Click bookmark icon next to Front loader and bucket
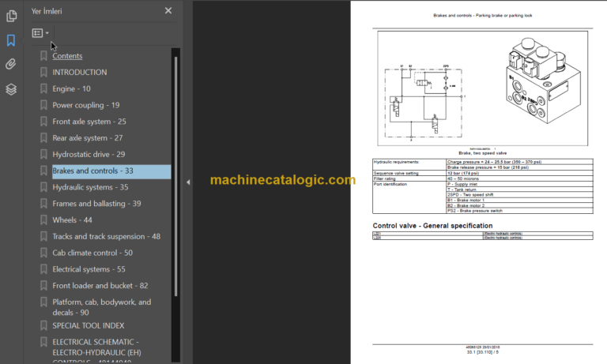 [x=43, y=286]
